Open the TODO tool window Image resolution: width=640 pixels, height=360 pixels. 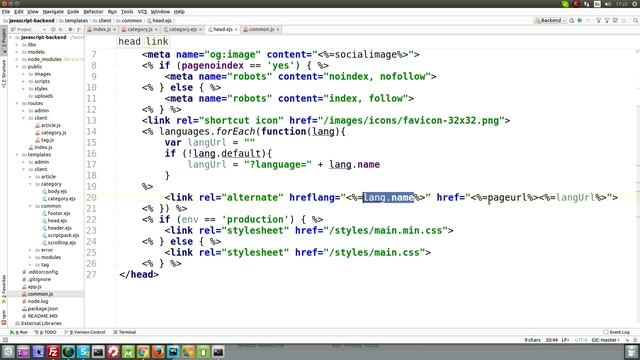(46, 332)
